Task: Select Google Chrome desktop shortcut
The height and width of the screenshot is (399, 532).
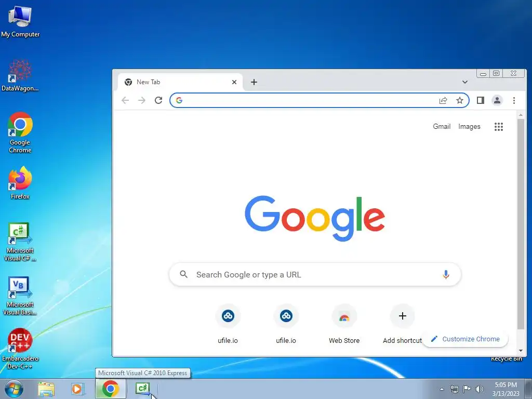Action: 20,133
